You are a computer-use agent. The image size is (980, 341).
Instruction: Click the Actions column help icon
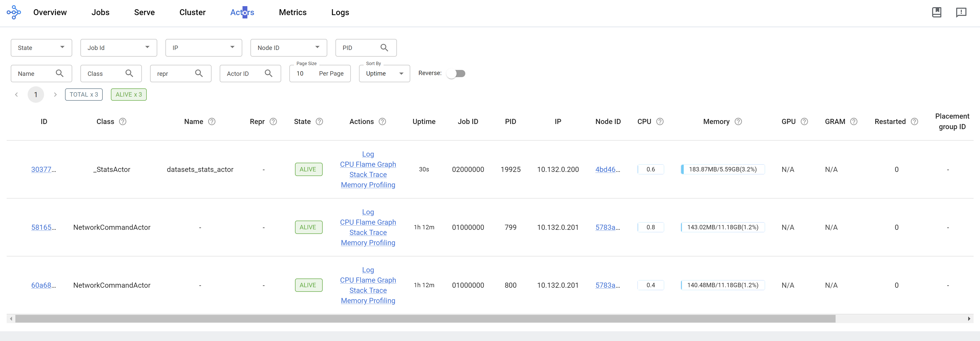click(382, 121)
